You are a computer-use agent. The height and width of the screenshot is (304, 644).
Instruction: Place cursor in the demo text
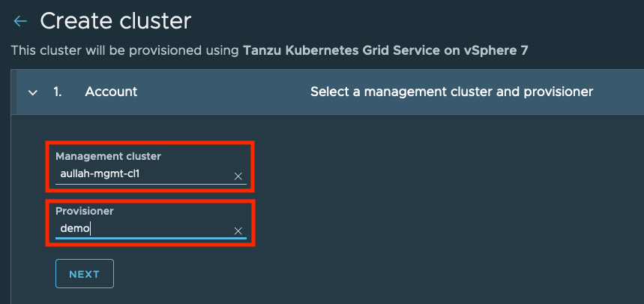click(75, 230)
